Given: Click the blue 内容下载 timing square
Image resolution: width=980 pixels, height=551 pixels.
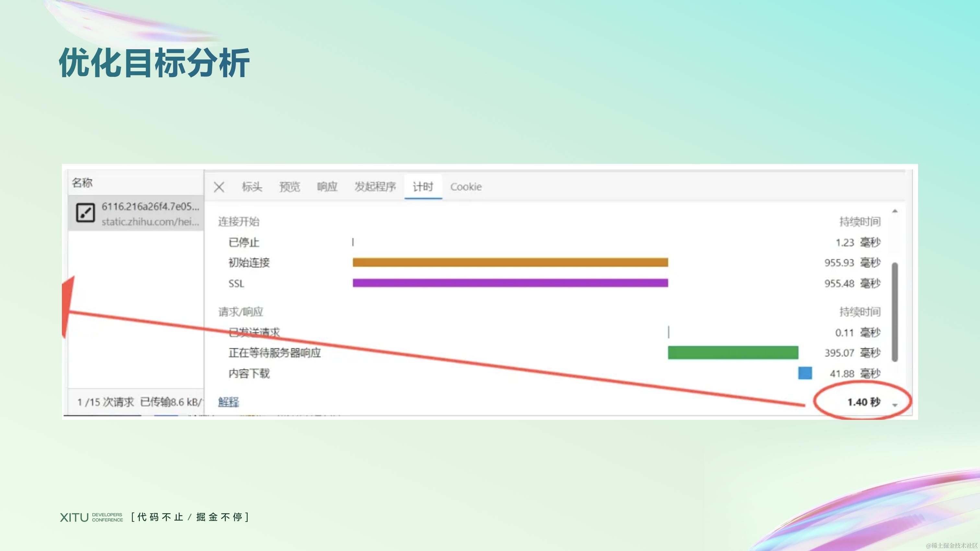Looking at the screenshot, I should 805,374.
